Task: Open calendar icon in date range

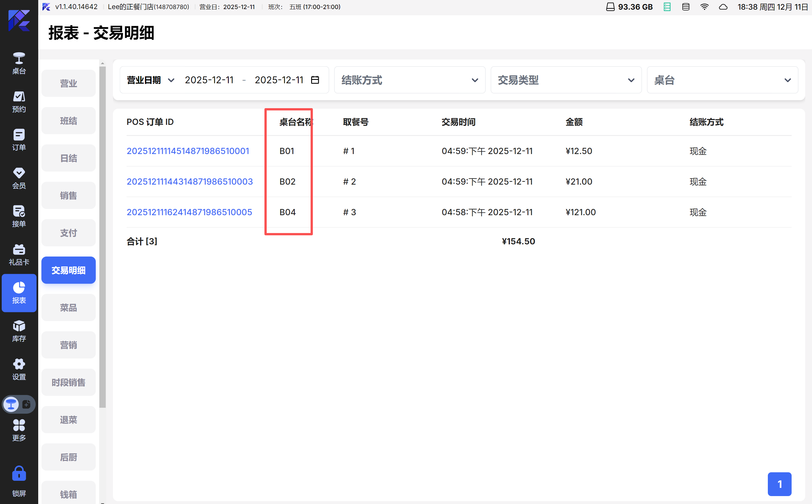Action: (x=315, y=80)
